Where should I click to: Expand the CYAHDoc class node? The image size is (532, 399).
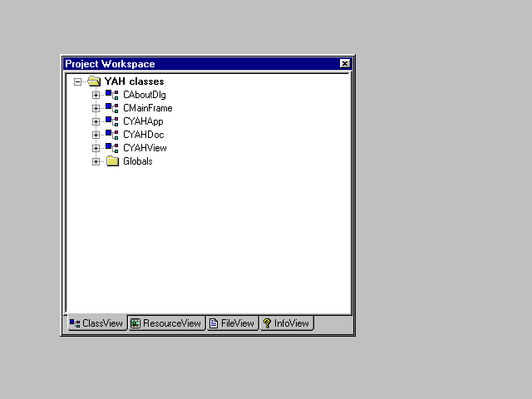pos(96,135)
